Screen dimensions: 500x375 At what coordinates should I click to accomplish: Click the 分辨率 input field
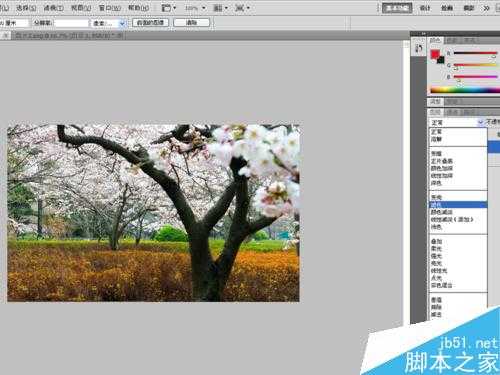71,23
